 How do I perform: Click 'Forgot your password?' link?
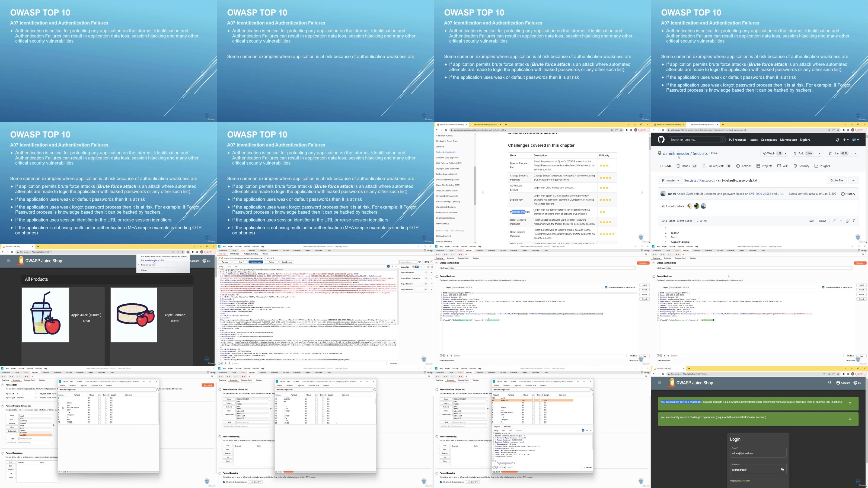pos(740,481)
